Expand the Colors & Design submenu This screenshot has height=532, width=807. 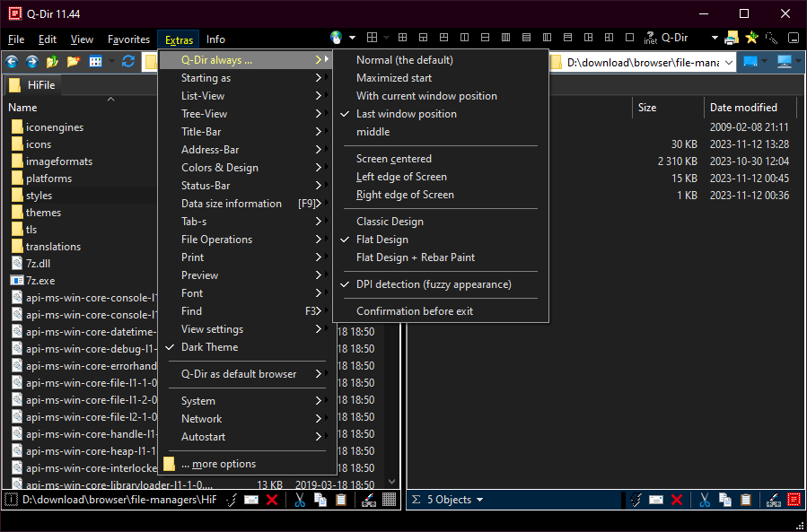[x=219, y=168]
